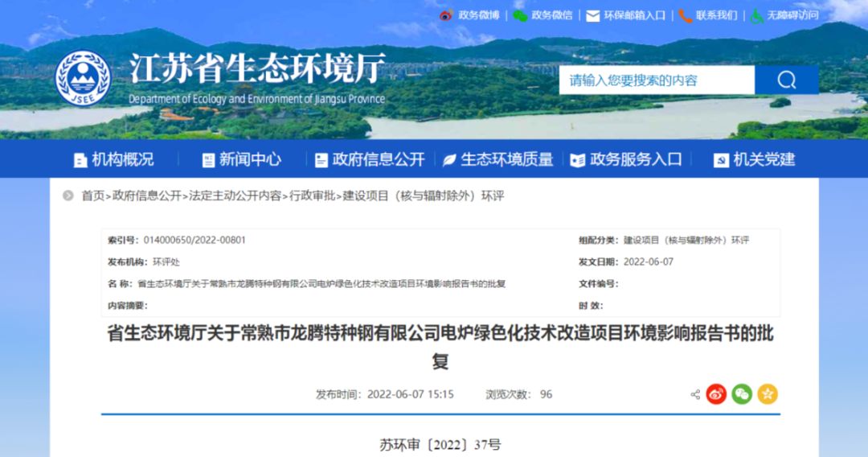Click the share icon near view count
Screen dimensions: 868x457
click(695, 394)
